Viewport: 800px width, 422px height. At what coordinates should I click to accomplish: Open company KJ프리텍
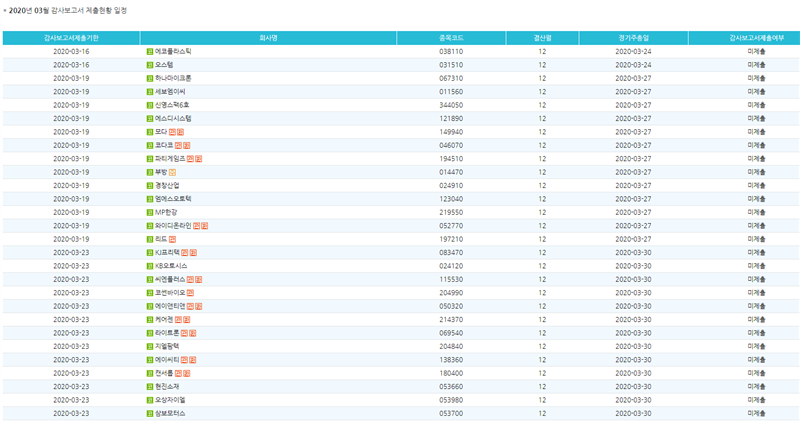coord(167,253)
